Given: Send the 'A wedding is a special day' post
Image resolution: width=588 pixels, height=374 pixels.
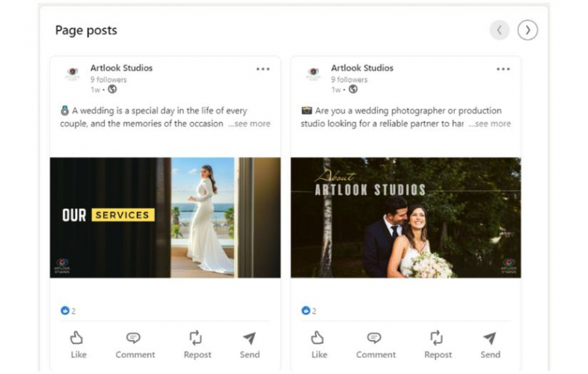Looking at the screenshot, I should pyautogui.click(x=250, y=345).
